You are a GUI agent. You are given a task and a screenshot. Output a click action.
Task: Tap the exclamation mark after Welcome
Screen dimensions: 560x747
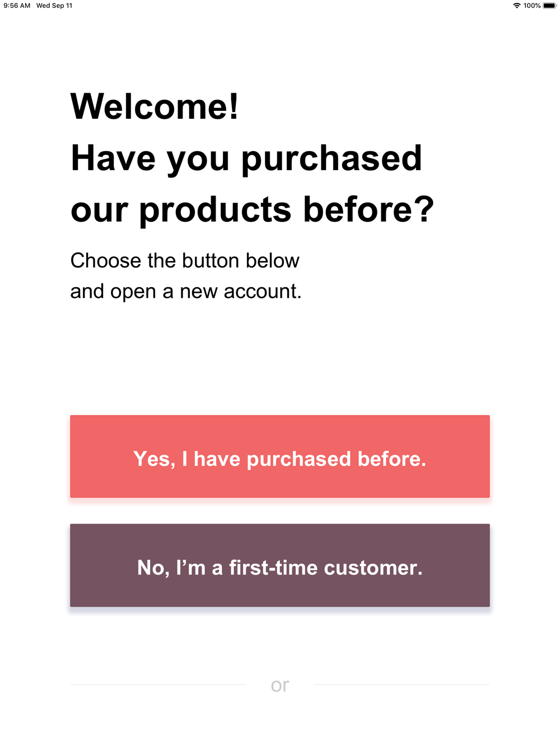(x=234, y=106)
